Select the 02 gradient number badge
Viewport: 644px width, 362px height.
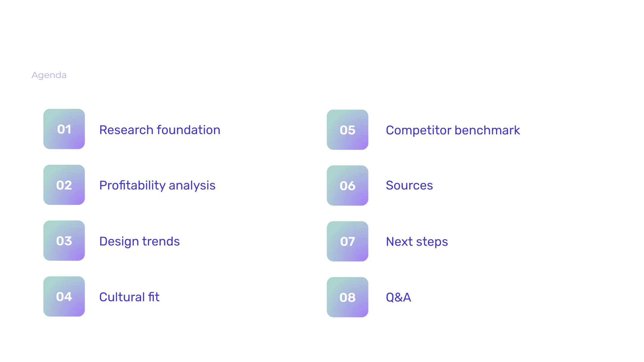click(x=64, y=185)
